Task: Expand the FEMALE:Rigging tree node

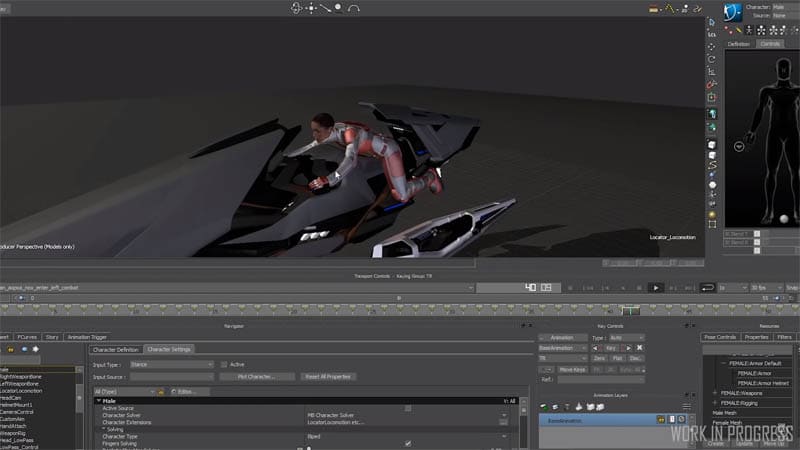Action: [715, 403]
